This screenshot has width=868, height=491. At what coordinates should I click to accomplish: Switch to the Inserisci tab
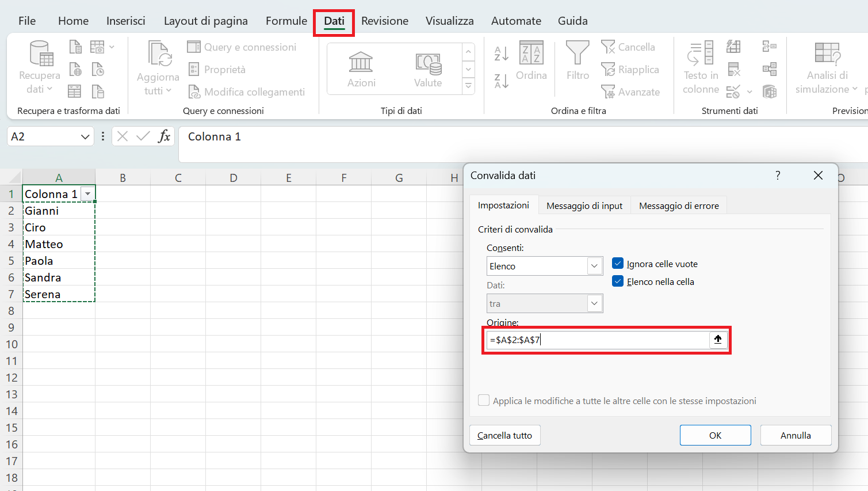(x=126, y=21)
